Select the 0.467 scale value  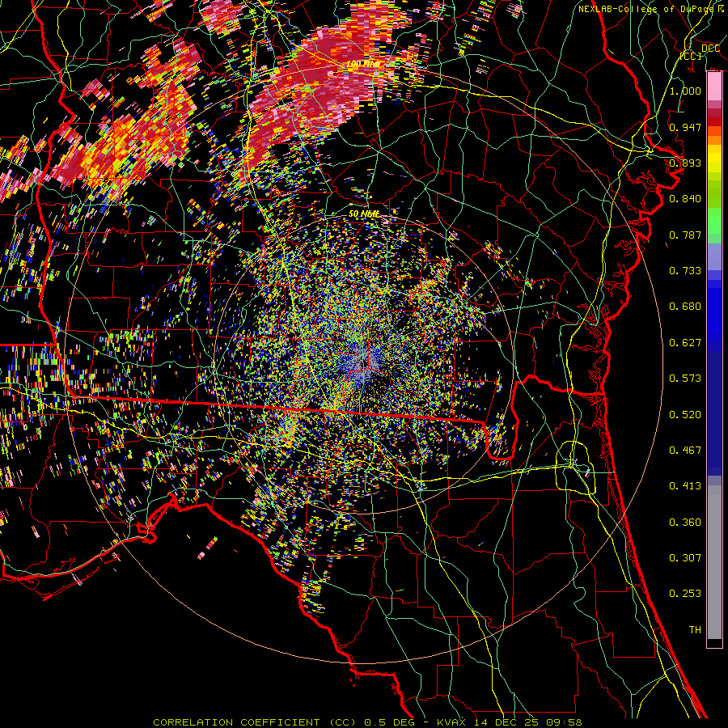pos(685,451)
